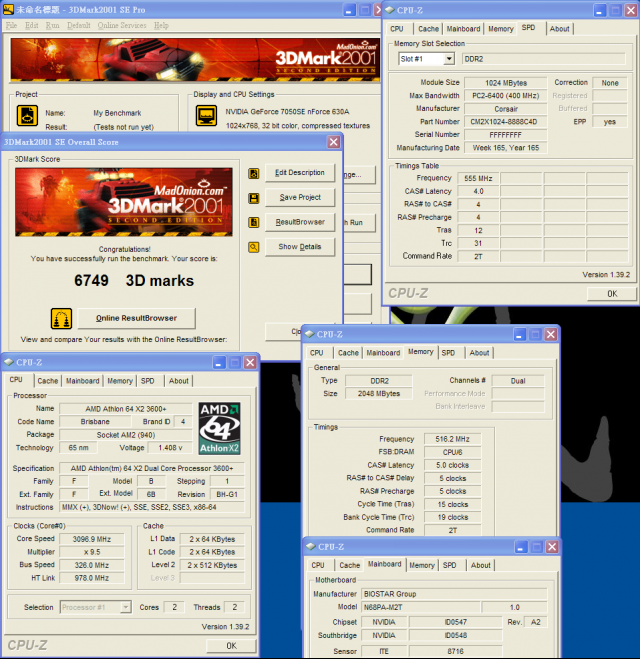The image size is (640, 659).
Task: Select Cache tab in Memory window
Action: [348, 353]
